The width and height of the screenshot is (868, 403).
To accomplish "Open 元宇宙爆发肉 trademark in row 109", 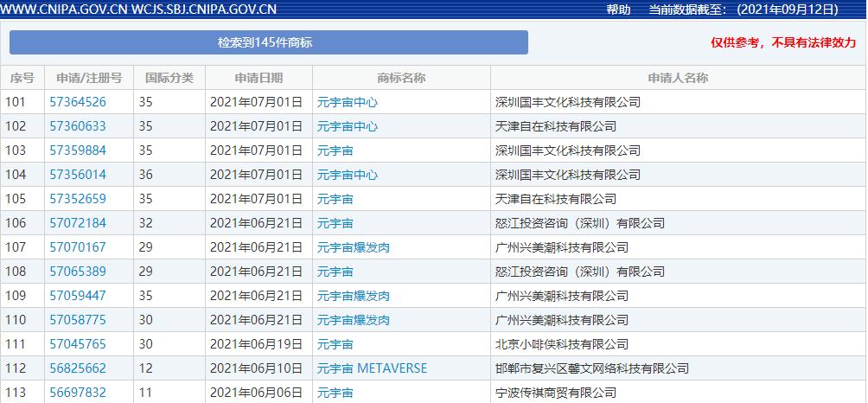I will point(354,296).
